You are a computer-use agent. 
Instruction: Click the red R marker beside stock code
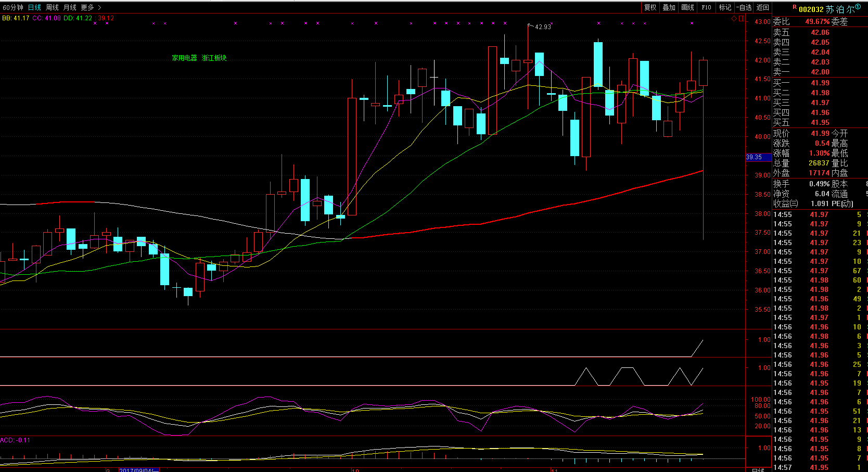(795, 7)
